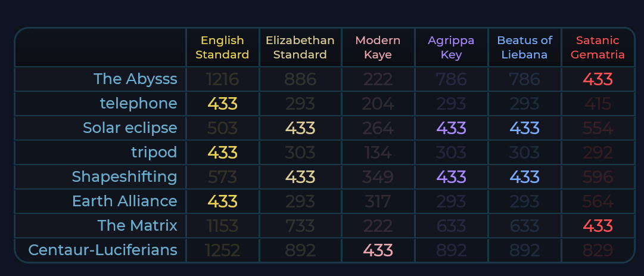Click the phrase "The Abysss"

[x=135, y=79]
